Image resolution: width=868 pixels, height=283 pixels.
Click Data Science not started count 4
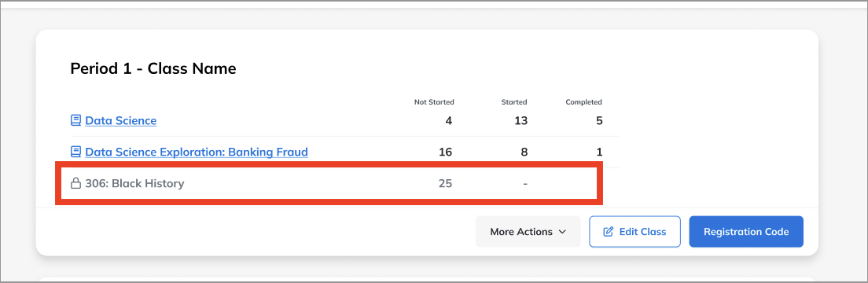coord(448,120)
